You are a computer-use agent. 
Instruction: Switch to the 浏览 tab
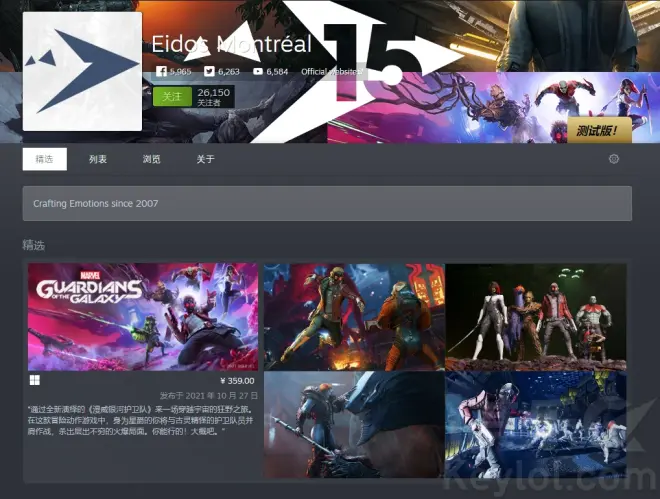coord(152,159)
